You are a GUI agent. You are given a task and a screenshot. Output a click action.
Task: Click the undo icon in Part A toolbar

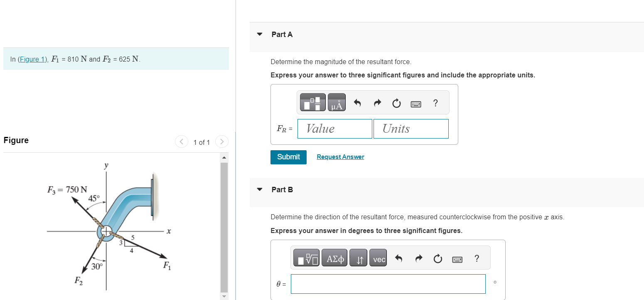(x=357, y=103)
